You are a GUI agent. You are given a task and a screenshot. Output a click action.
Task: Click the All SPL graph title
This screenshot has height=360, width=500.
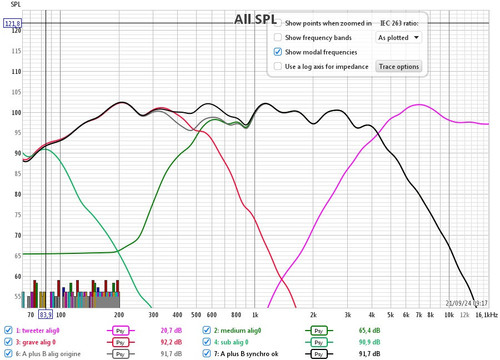point(255,19)
